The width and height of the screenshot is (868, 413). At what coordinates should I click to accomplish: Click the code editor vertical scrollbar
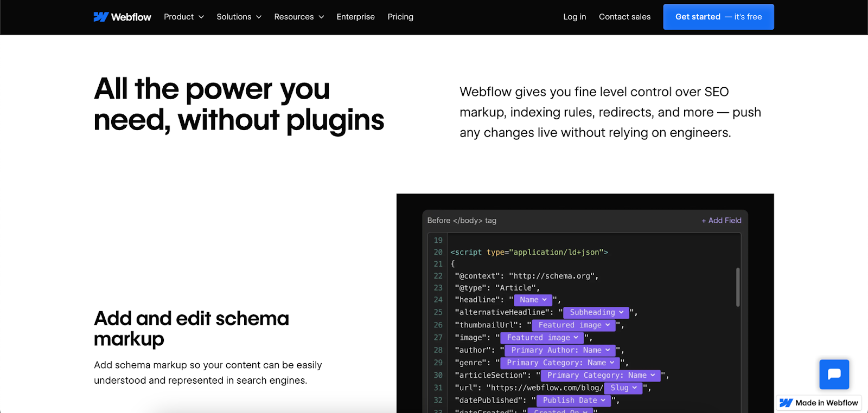click(738, 287)
